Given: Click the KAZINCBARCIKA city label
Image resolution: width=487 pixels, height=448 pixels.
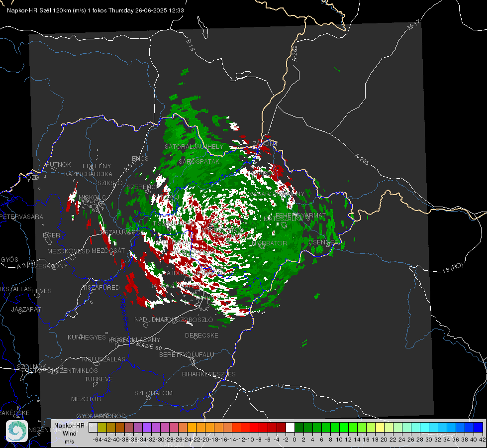Looking at the screenshot, I should [88, 174].
